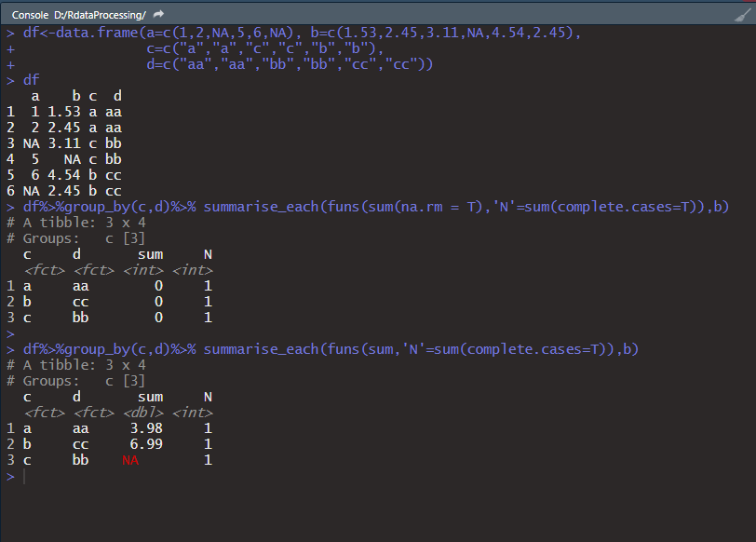Click the <dbl> column type label
The height and width of the screenshot is (542, 756).
click(143, 413)
